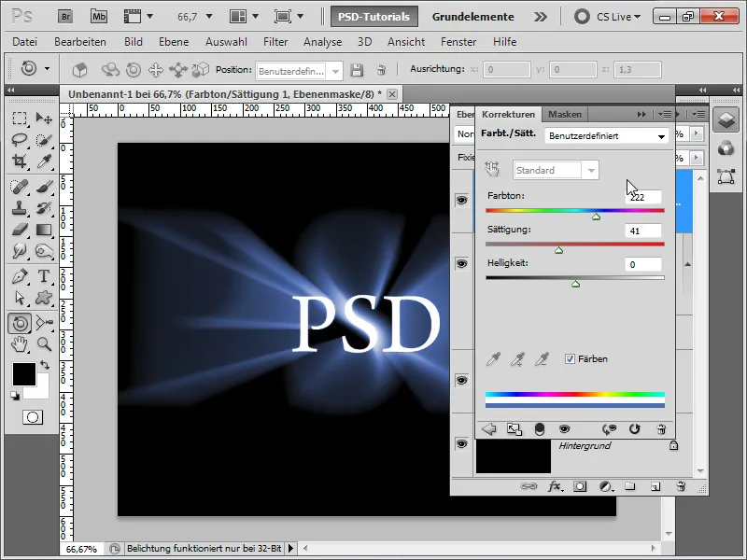The height and width of the screenshot is (560, 747).
Task: Switch to the Korrekturen tab
Action: (x=508, y=114)
